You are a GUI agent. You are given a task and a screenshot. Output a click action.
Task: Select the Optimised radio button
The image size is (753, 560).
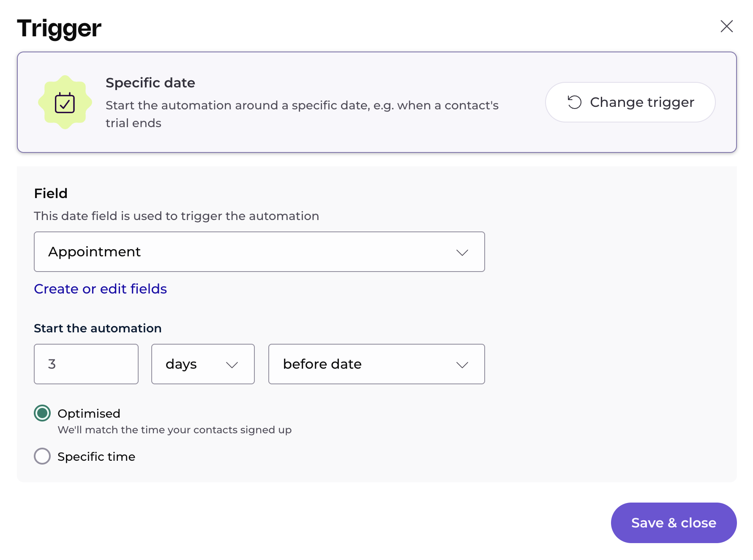coord(42,413)
